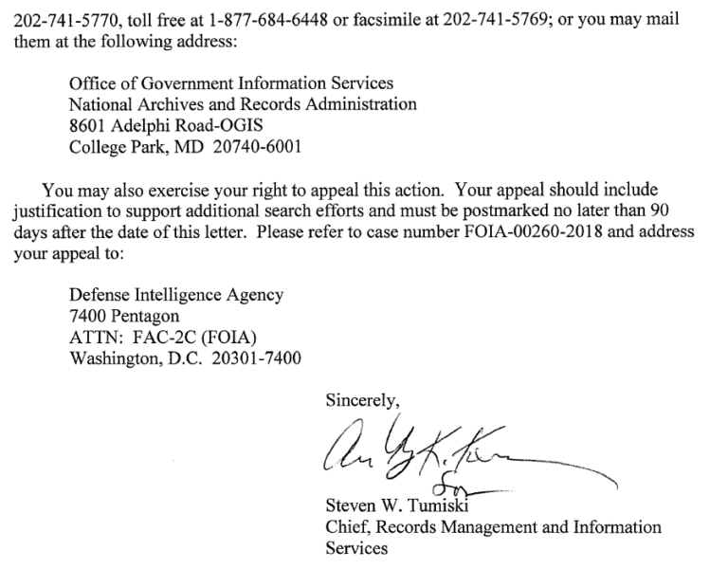
Task: Select the Office of Government Information Services line
Action: pyautogui.click(x=231, y=85)
